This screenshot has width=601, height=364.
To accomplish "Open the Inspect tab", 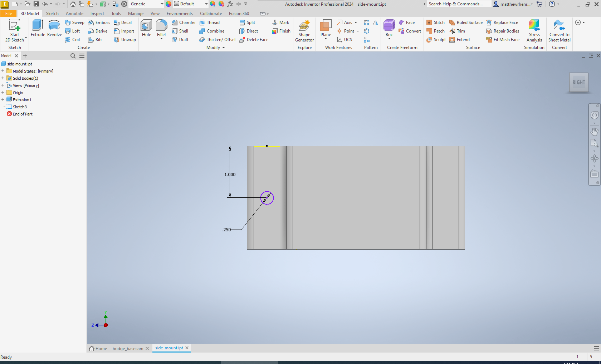I will pos(97,14).
